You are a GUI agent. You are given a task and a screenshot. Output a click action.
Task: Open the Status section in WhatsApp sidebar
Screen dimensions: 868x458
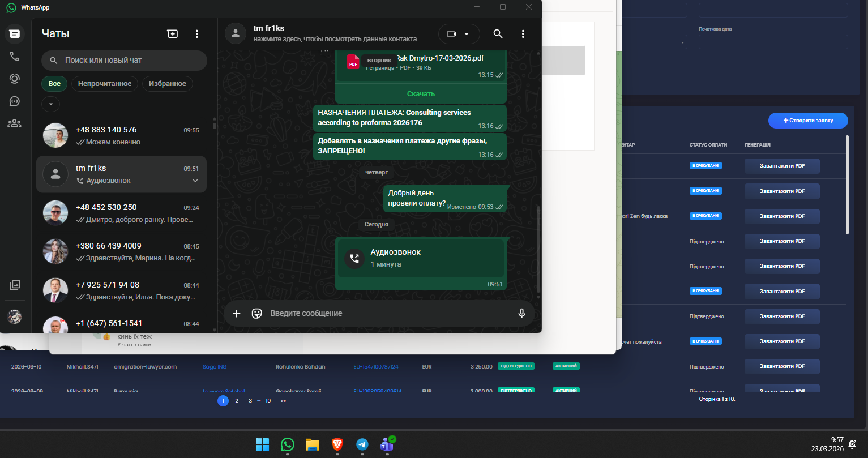click(15, 79)
